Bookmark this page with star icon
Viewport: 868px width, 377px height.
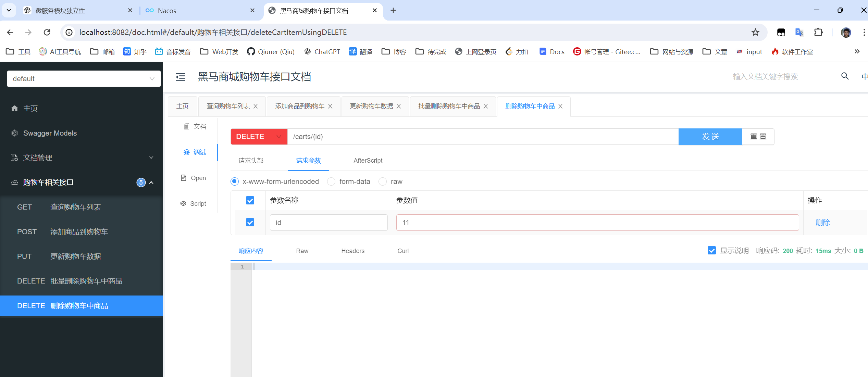(x=755, y=32)
